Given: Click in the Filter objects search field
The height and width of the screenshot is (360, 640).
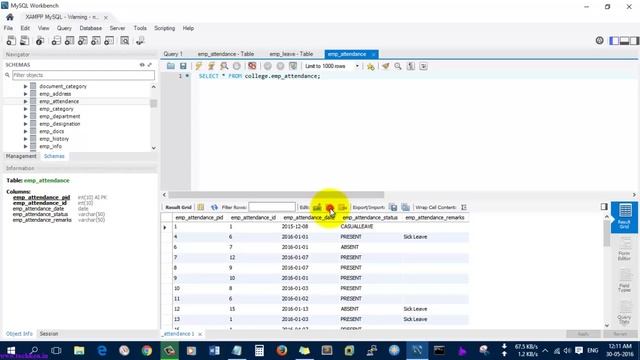Looking at the screenshot, I should (x=83, y=75).
